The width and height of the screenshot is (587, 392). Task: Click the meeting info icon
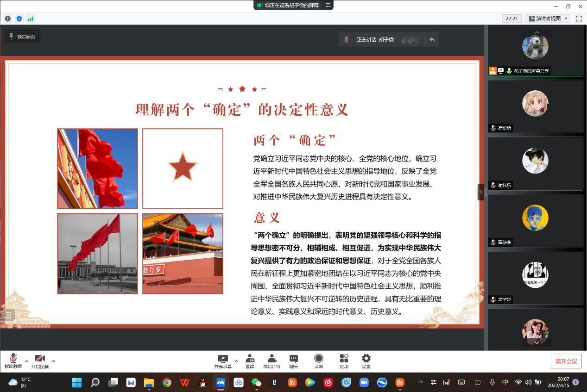click(x=8, y=19)
